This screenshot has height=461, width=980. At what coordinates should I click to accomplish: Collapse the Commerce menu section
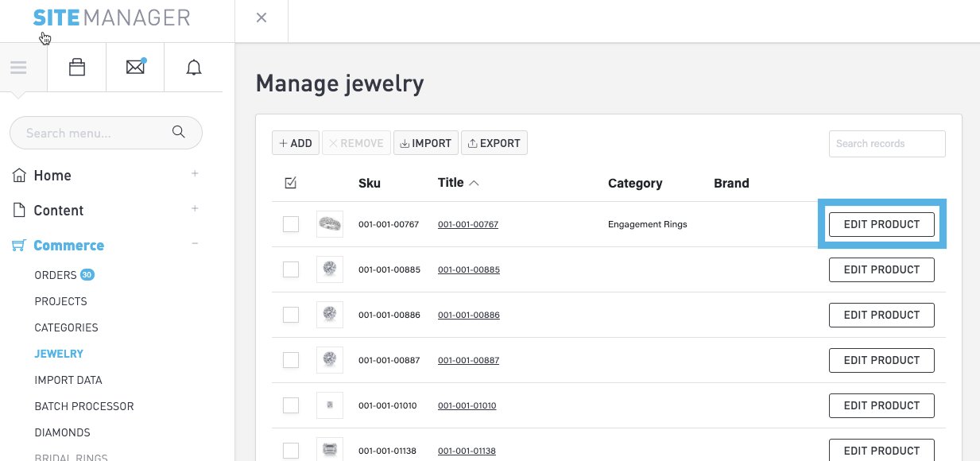(x=195, y=244)
